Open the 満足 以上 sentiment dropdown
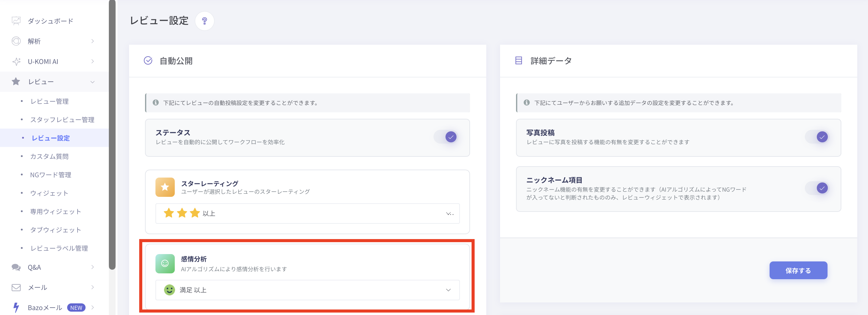The image size is (868, 315). click(307, 290)
